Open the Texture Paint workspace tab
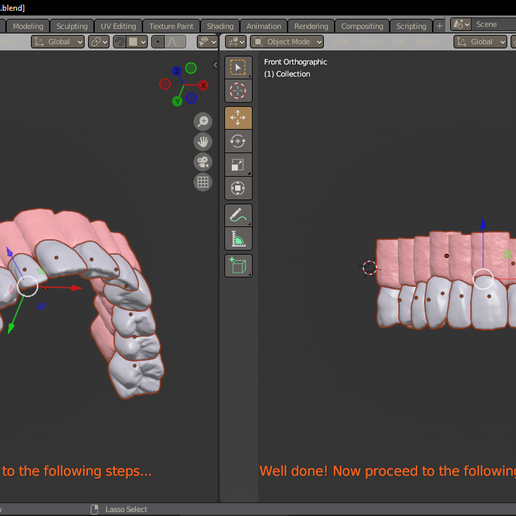This screenshot has height=516, width=516. (171, 26)
